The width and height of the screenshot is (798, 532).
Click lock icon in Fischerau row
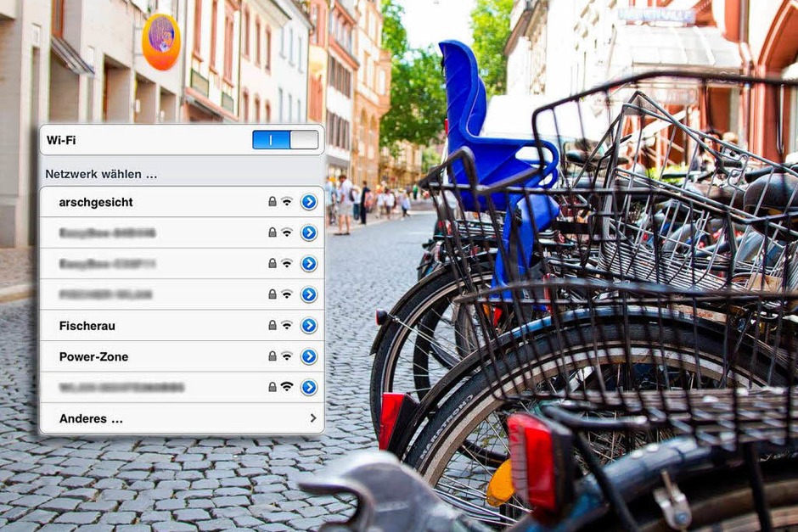coord(273,325)
